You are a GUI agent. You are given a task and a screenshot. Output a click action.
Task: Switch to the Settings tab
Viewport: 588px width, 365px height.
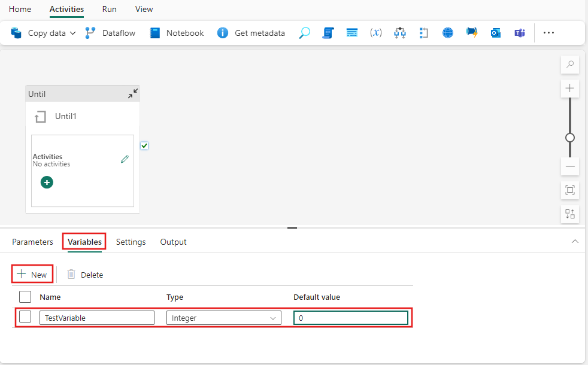click(131, 242)
